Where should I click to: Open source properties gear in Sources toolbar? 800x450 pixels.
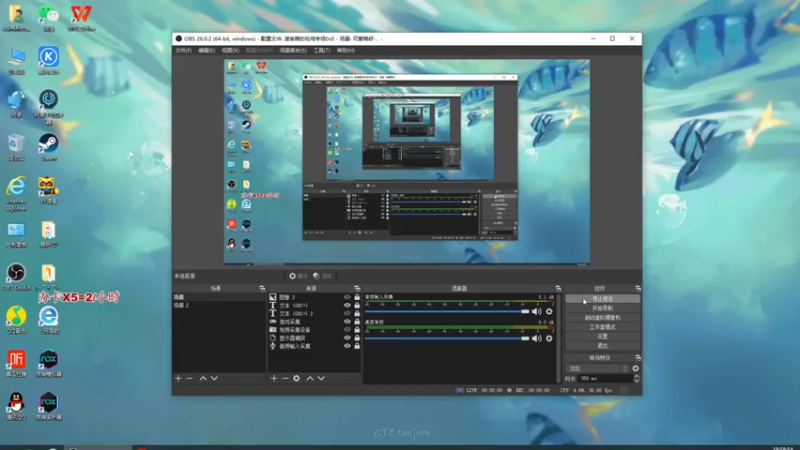click(296, 379)
